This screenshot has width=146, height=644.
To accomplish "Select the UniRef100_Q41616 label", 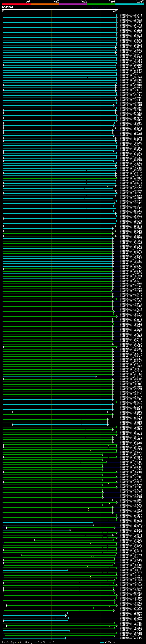I will pos(131,30).
